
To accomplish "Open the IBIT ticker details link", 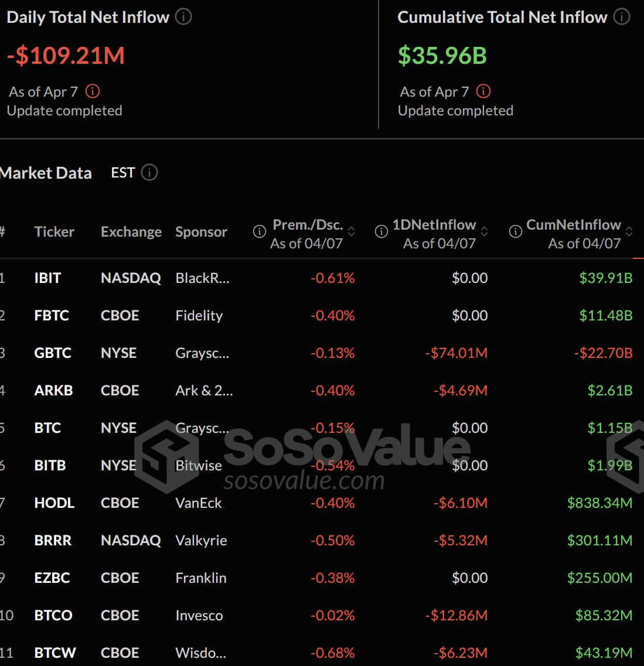I will click(x=47, y=278).
